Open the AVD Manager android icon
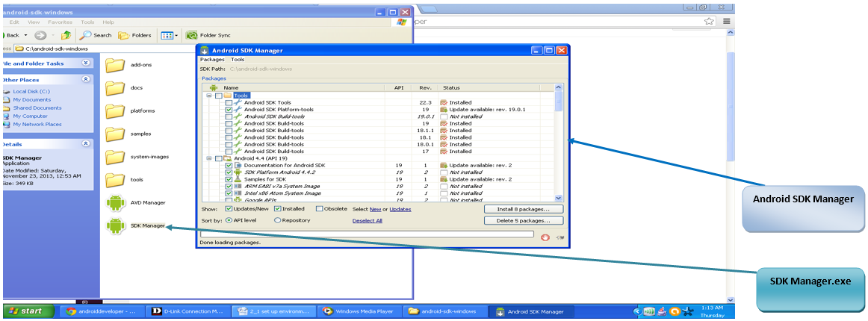The height and width of the screenshot is (321, 868). tap(115, 203)
